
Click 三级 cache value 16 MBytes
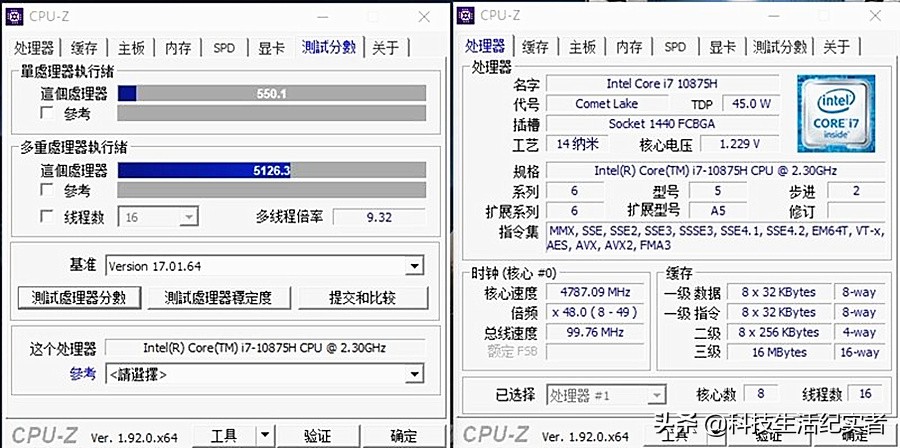779,352
